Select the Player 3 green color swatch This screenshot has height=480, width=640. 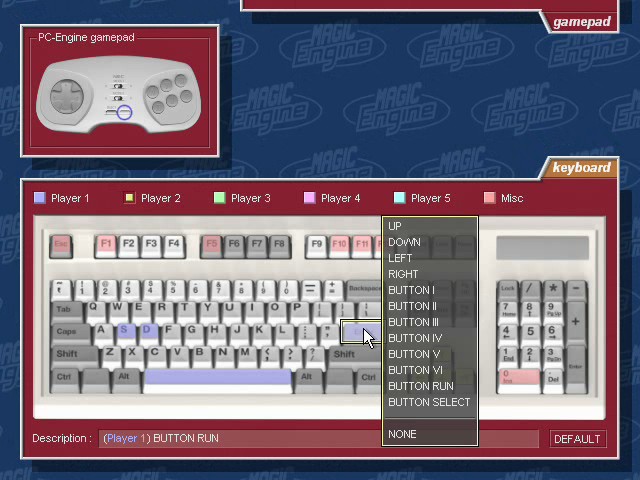(x=220, y=198)
